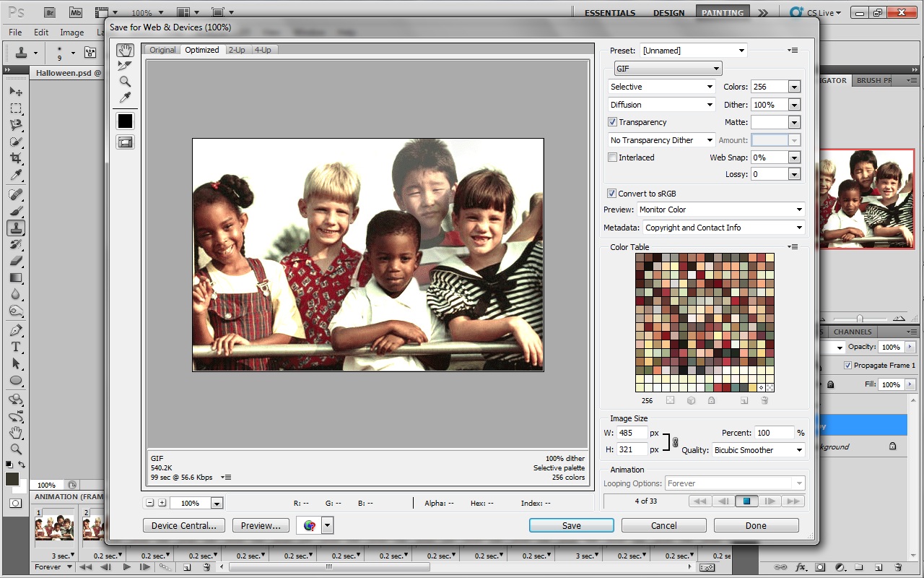924x578 pixels.
Task: Click the image Width input field
Action: tap(632, 433)
